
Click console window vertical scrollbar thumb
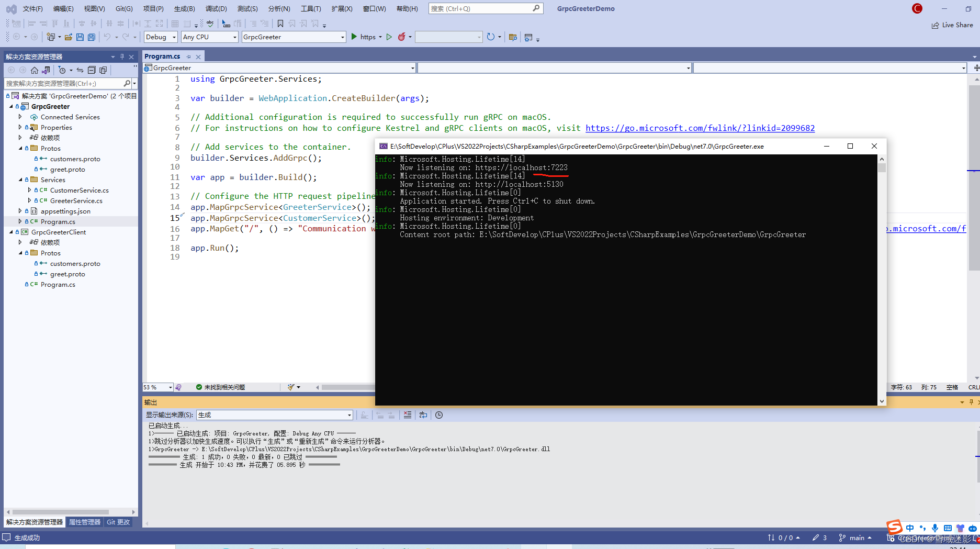(882, 168)
